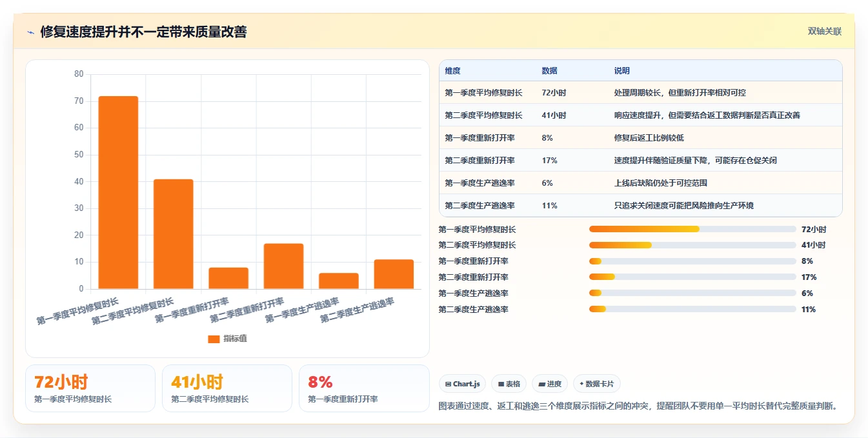Click the 6% table cell

coord(547,183)
